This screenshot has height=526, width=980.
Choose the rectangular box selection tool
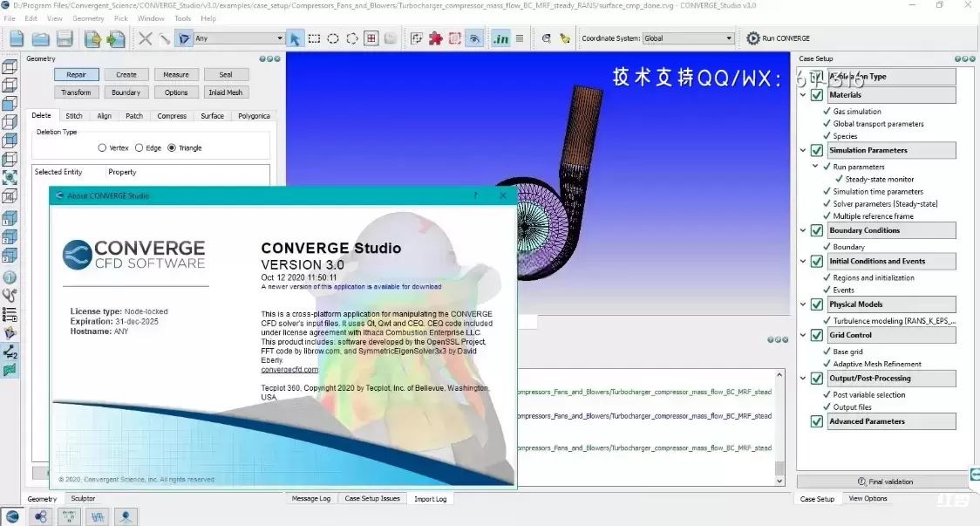(x=315, y=38)
